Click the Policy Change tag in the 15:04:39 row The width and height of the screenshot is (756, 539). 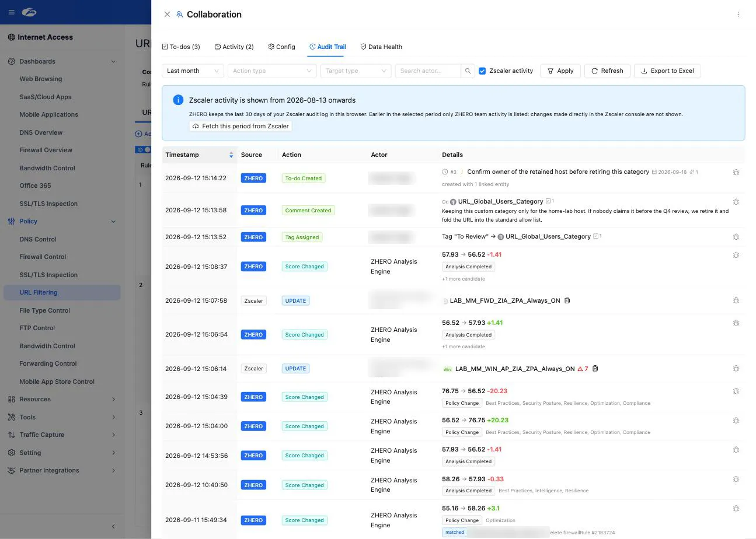tap(462, 403)
